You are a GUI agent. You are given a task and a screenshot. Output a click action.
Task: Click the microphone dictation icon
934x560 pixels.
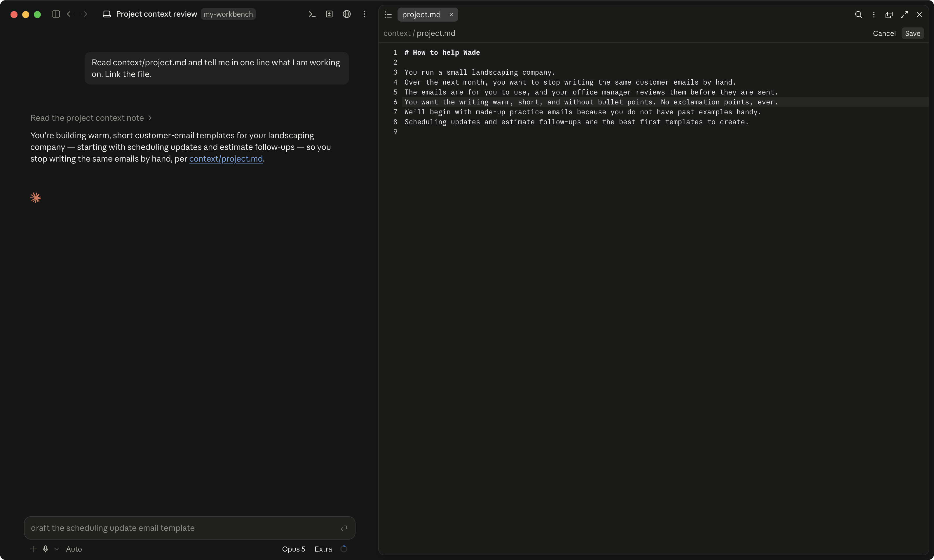(x=45, y=549)
